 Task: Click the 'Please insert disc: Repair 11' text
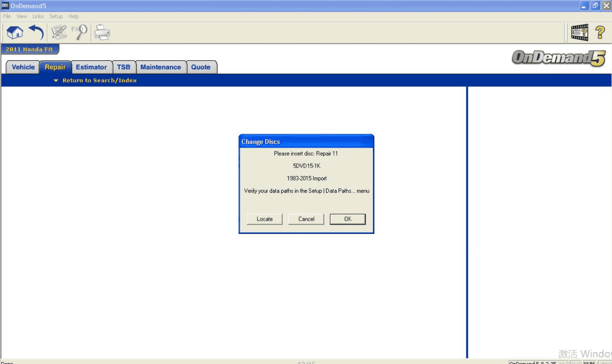click(x=306, y=154)
